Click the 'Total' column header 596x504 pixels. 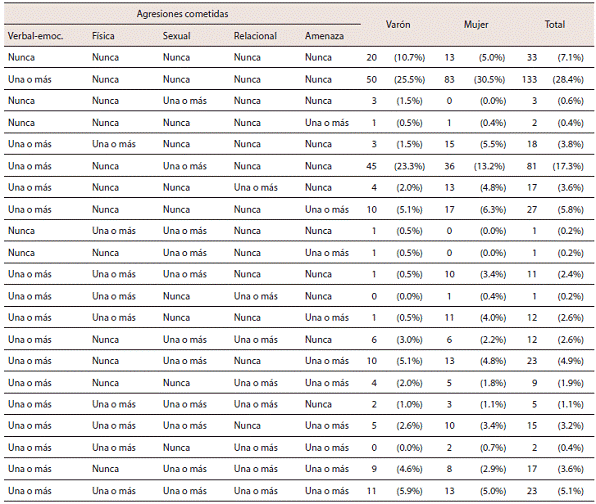coord(555,25)
